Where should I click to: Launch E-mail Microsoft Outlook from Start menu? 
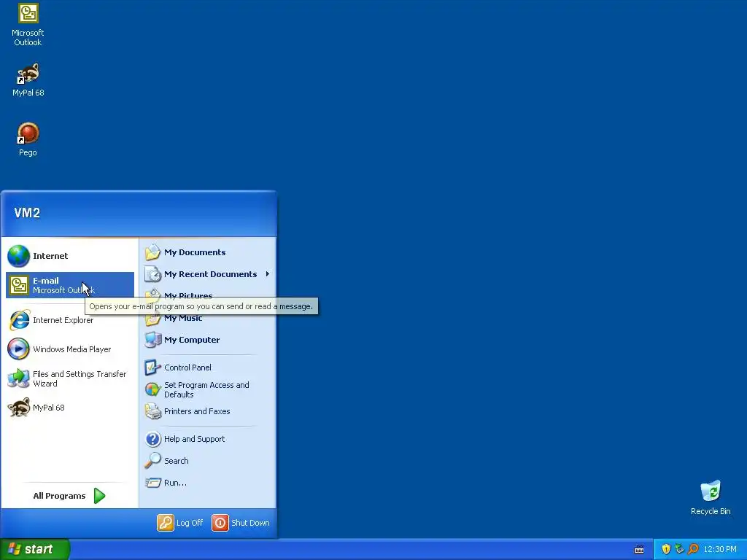tap(70, 285)
